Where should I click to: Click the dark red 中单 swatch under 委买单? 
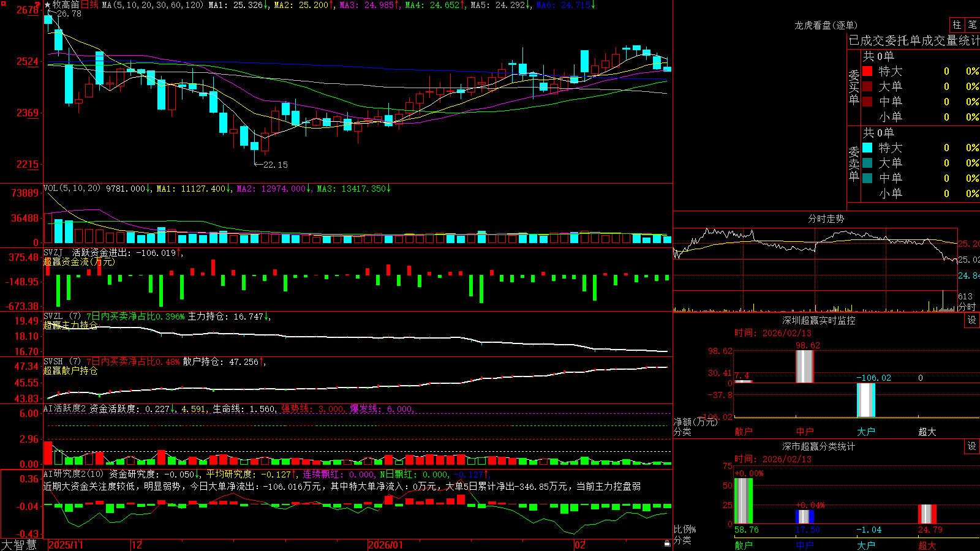pyautogui.click(x=867, y=102)
